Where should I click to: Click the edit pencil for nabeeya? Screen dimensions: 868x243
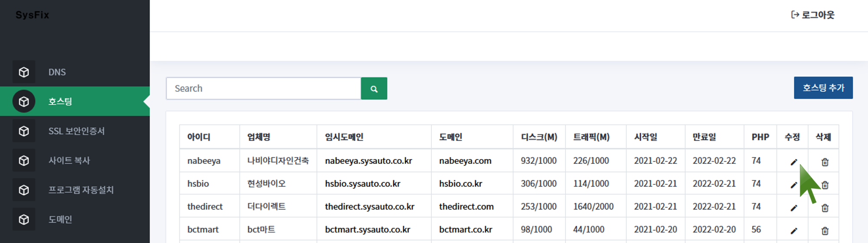tap(793, 162)
